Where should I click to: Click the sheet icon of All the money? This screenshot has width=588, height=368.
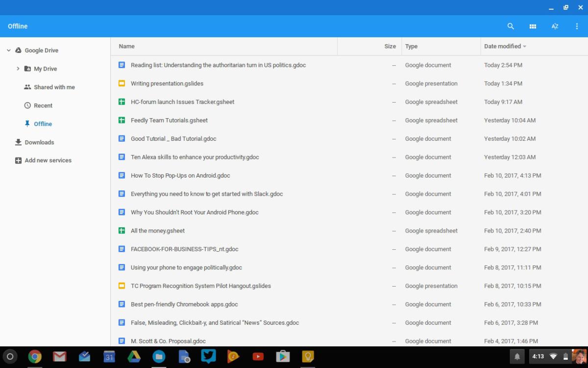click(122, 231)
